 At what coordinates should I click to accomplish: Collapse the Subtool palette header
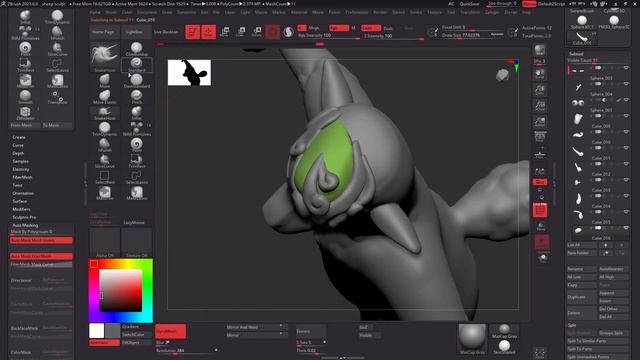pos(576,53)
